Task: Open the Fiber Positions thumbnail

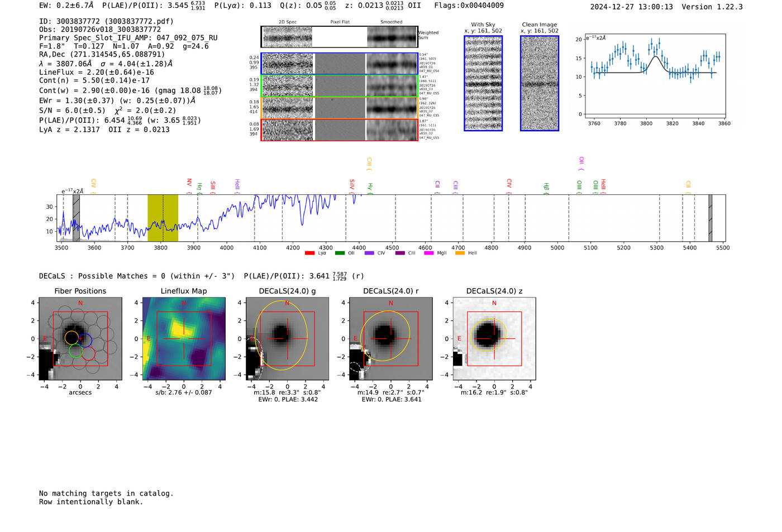Action: (x=80, y=338)
